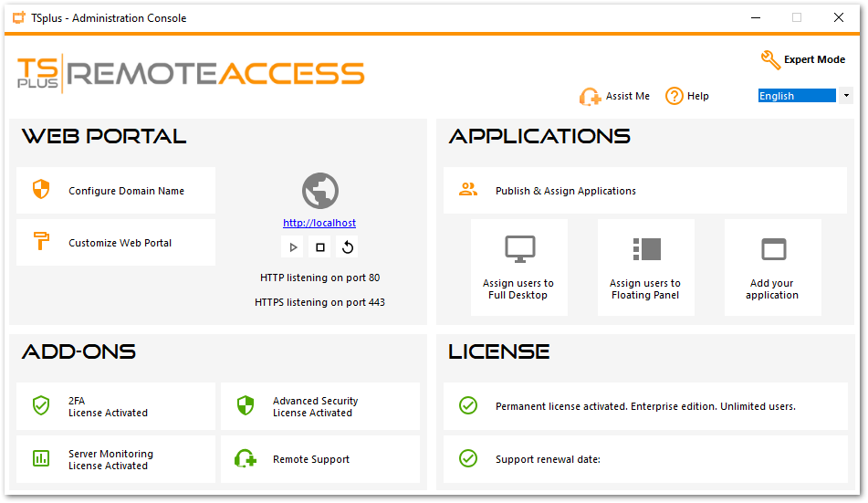The width and height of the screenshot is (868, 503).
Task: Open Advanced Security add-on
Action: pos(319,406)
